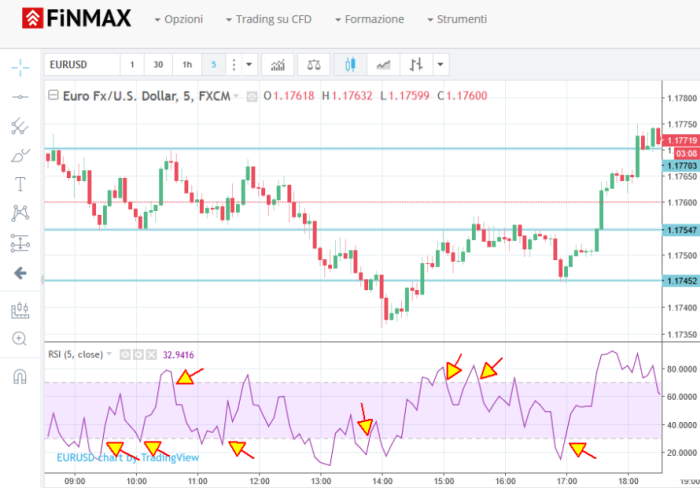This screenshot has width=700, height=488.
Task: Open the brush drawing tool
Action: pos(20,155)
